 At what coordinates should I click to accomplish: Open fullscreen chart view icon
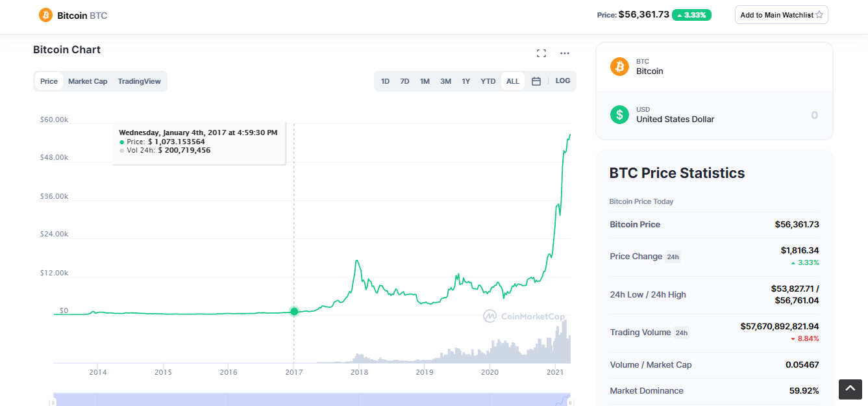[x=541, y=53]
